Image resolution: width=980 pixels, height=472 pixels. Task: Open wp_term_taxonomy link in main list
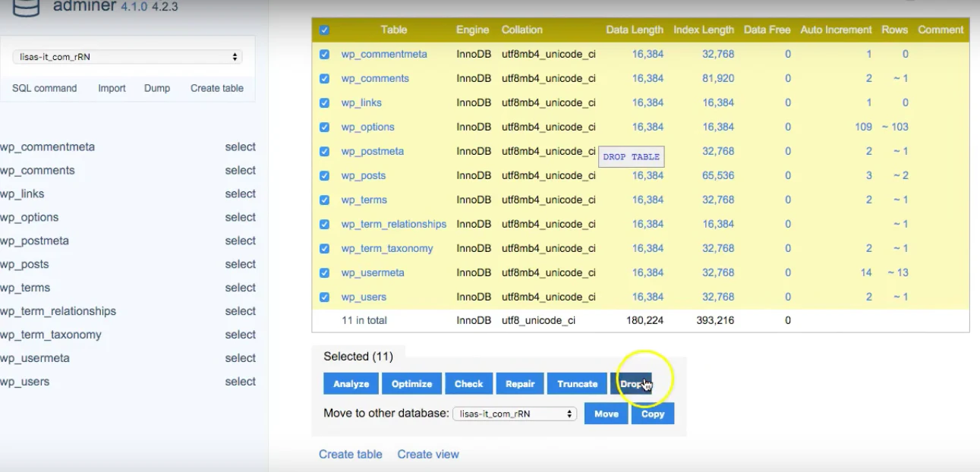coord(387,249)
